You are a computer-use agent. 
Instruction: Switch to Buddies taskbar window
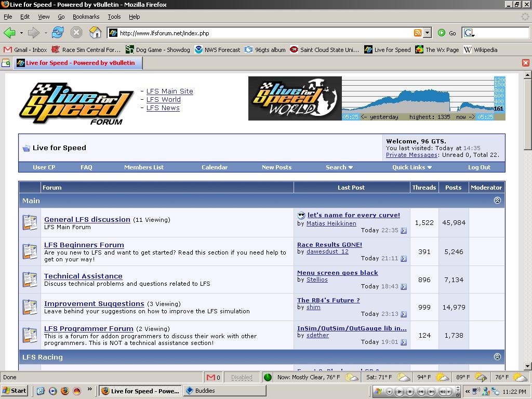coord(224,391)
